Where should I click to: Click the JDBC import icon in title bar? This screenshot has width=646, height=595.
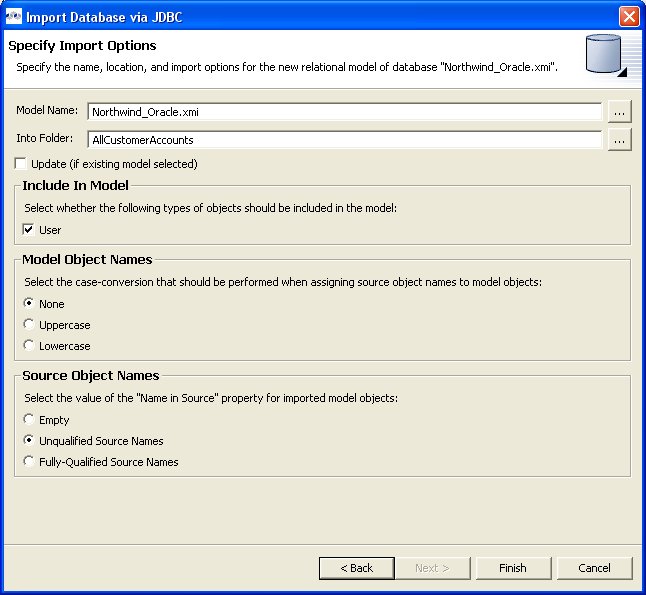(x=13, y=16)
